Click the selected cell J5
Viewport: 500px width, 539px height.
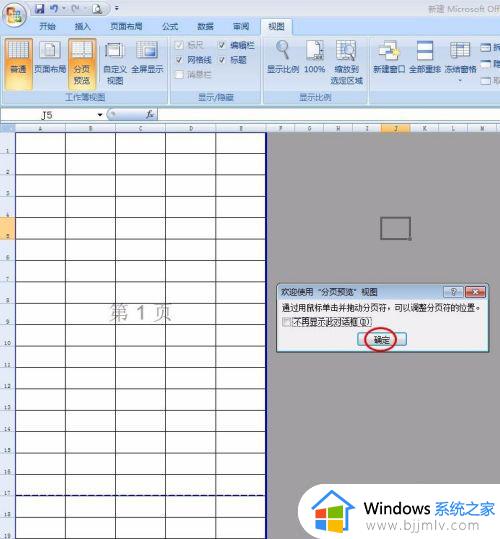396,228
